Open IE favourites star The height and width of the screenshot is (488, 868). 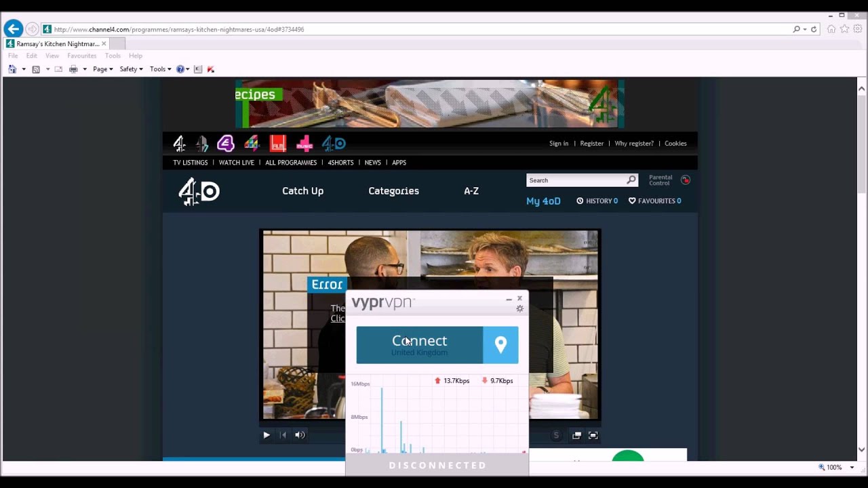(x=844, y=29)
